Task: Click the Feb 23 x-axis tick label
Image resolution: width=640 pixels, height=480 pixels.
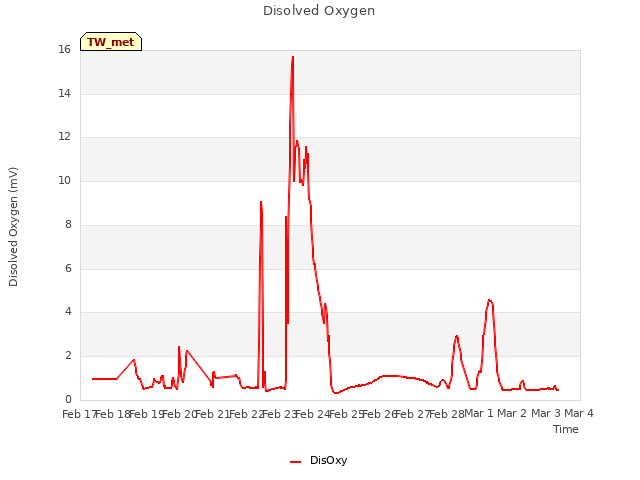Action: click(279, 414)
